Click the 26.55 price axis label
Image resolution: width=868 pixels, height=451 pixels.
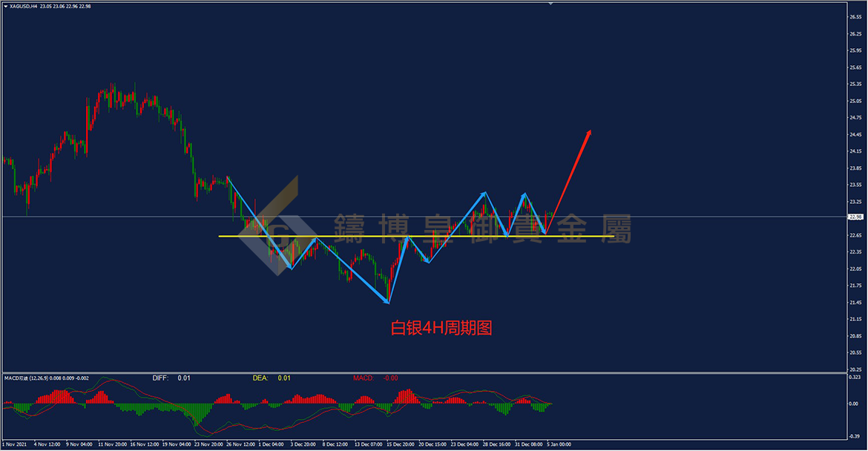(856, 17)
